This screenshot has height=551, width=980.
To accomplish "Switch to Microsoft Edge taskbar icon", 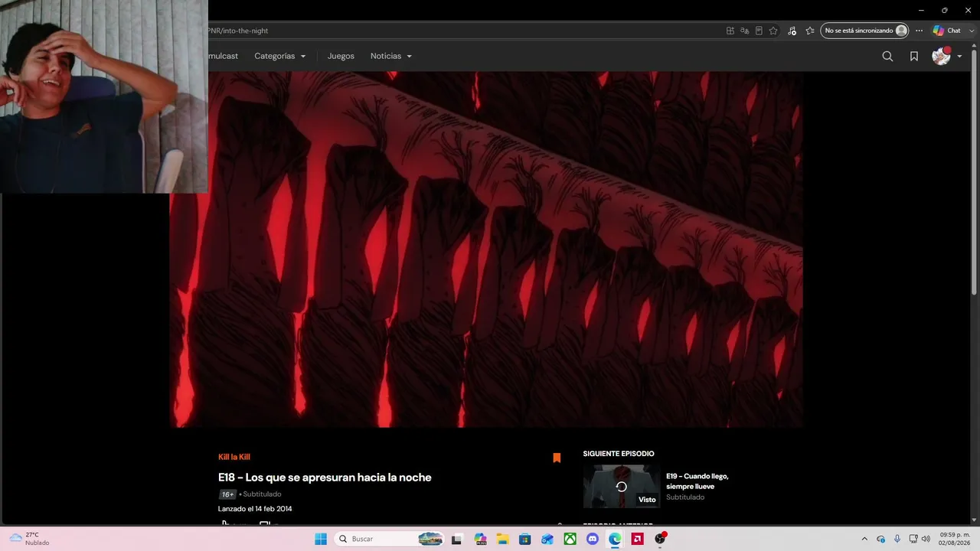I will [x=615, y=539].
